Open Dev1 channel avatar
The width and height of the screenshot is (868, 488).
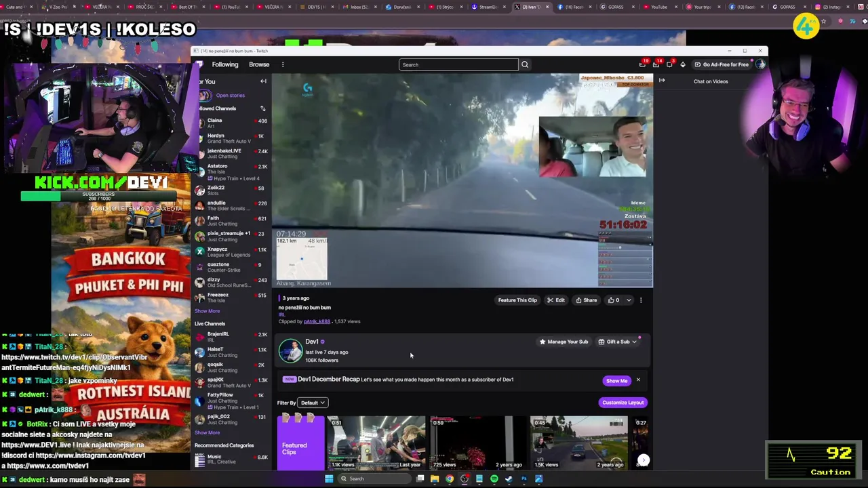[290, 350]
